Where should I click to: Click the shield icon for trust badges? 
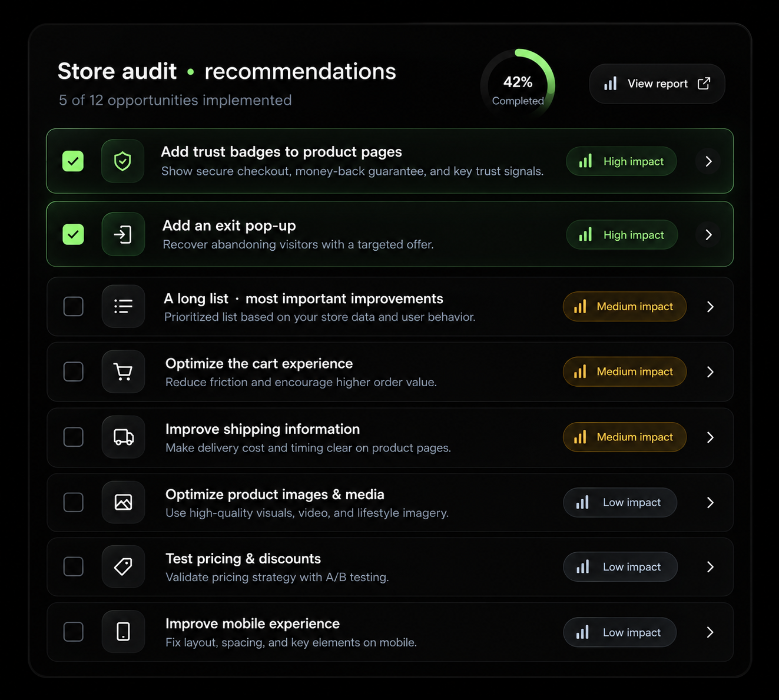click(x=122, y=161)
